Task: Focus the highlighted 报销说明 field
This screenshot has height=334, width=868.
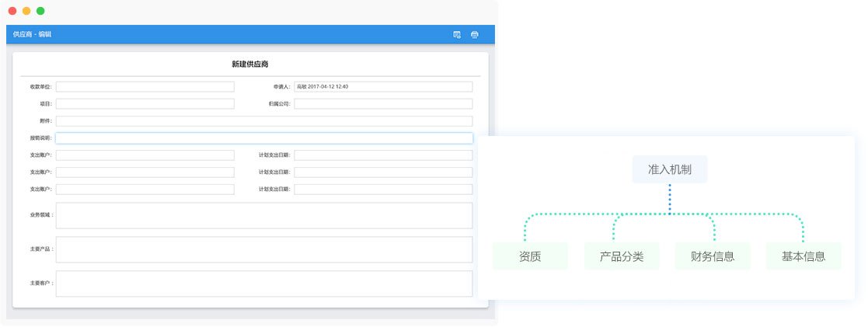Action: click(263, 138)
